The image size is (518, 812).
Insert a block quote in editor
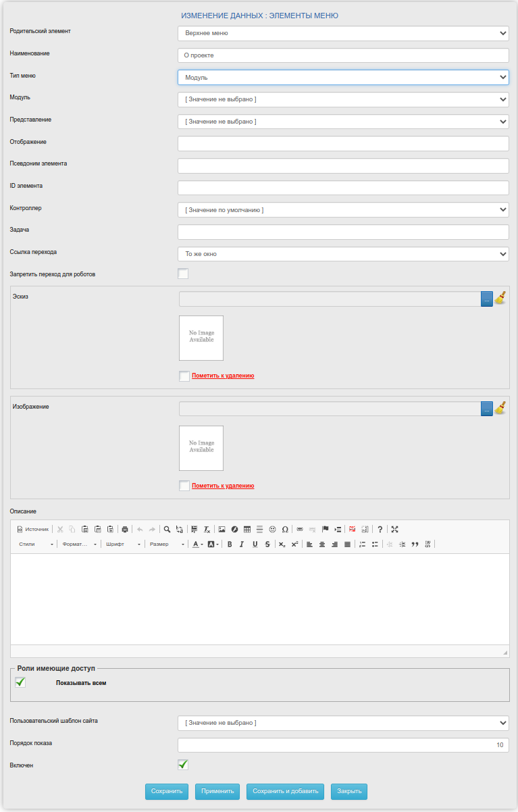tap(415, 544)
